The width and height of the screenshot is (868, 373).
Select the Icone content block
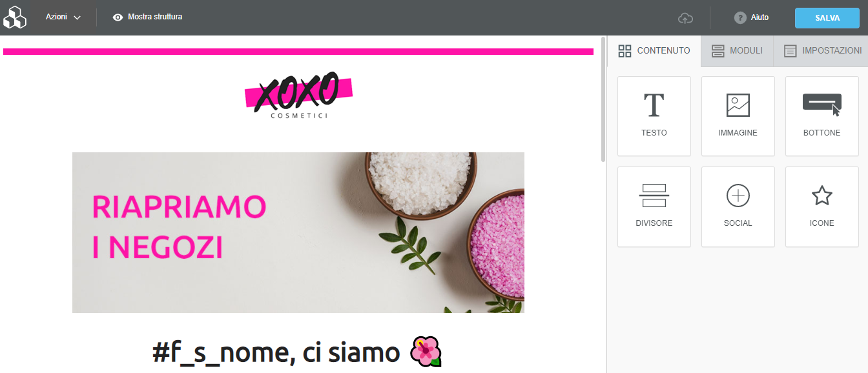click(x=822, y=207)
